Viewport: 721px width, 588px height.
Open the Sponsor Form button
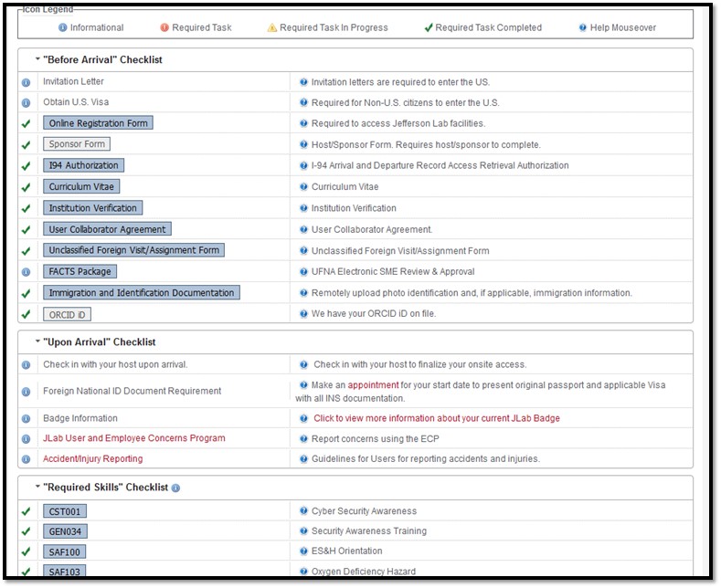pos(77,144)
